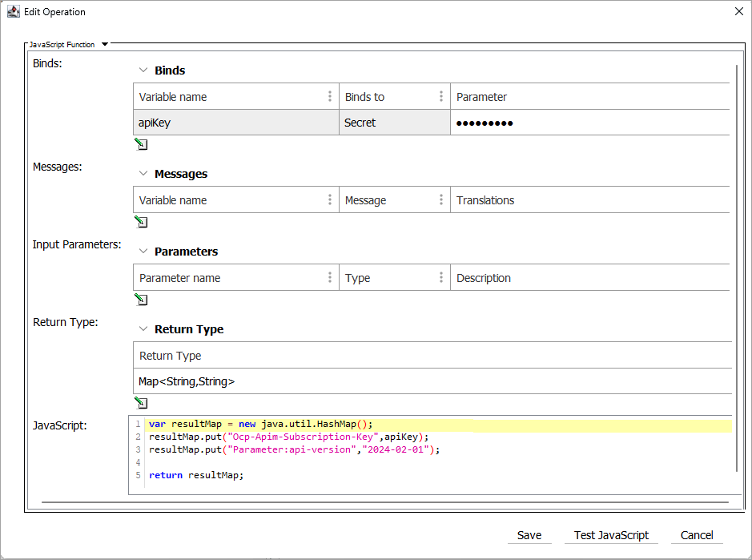
Task: Collapse the Messages section
Action: tap(143, 174)
